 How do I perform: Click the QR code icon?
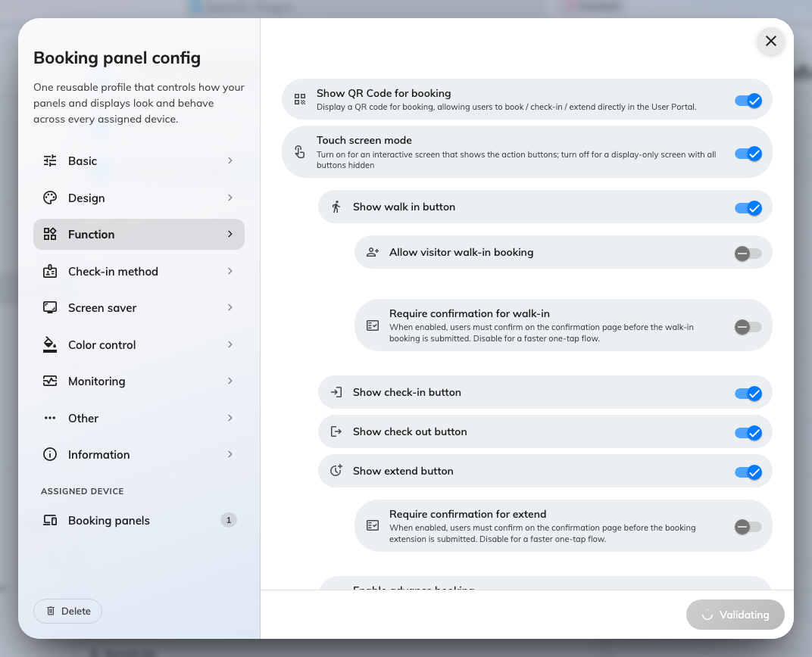tap(300, 99)
